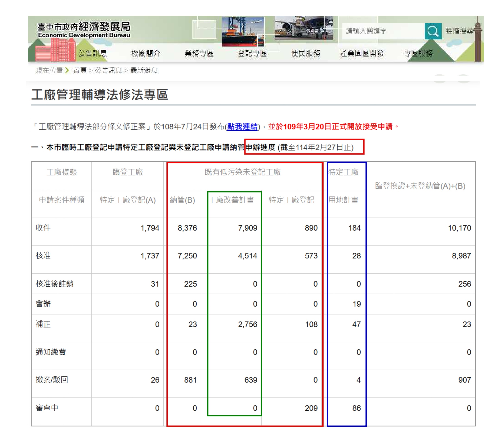The width and height of the screenshot is (504, 442).
Task: Go to 產業園區開發 menu
Action: pyautogui.click(x=362, y=53)
